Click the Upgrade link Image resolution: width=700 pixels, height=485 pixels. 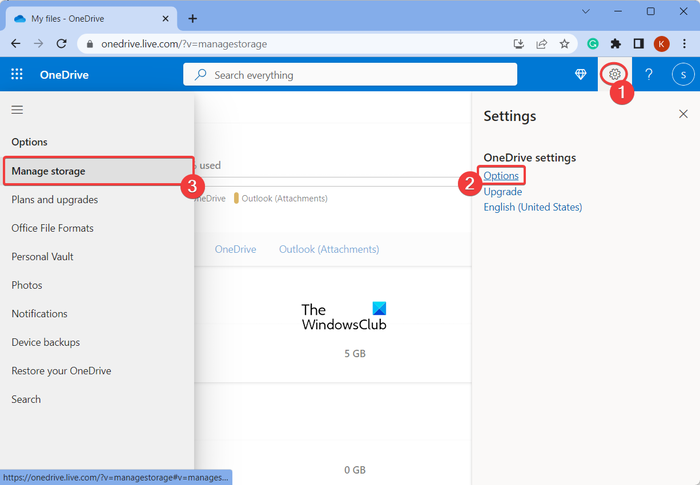pos(503,192)
